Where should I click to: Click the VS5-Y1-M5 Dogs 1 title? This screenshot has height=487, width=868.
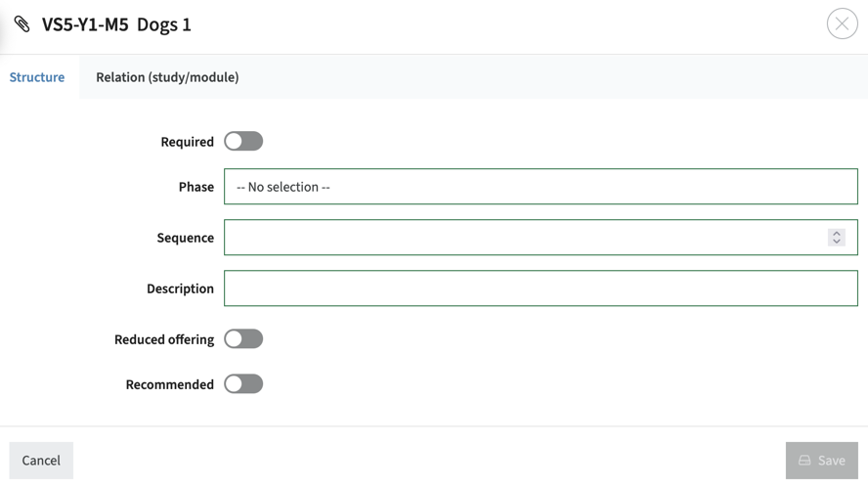(x=116, y=24)
